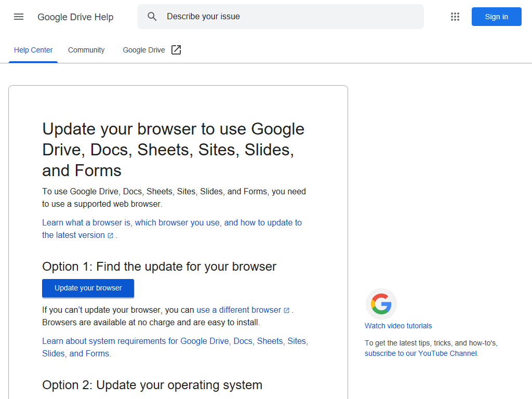Click subscribe to our YouTube Channel link
This screenshot has width=532, height=399.
point(421,353)
